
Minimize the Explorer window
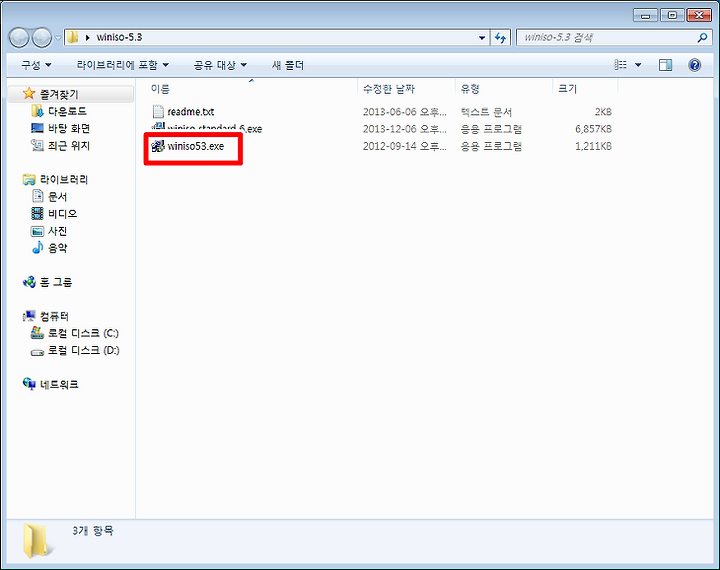click(645, 16)
